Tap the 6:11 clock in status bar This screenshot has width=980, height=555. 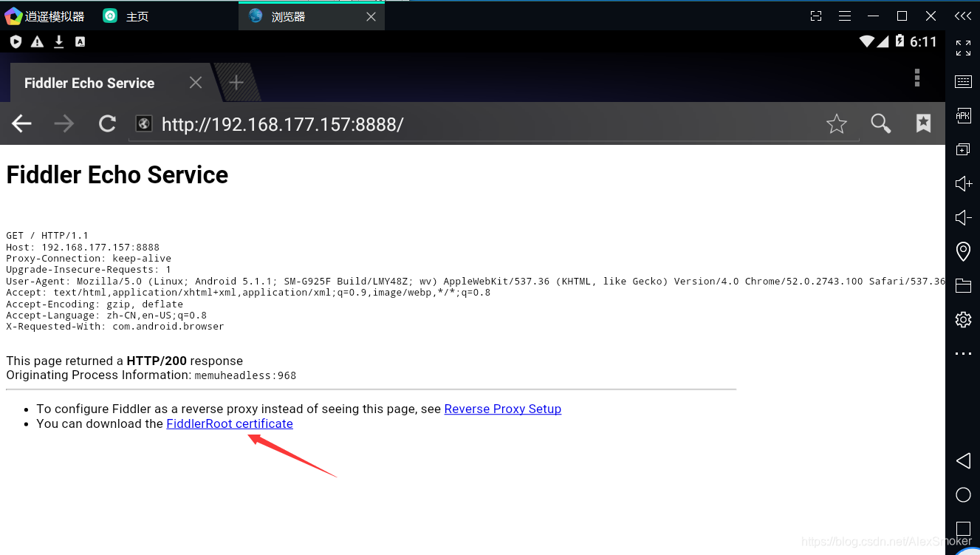(923, 42)
